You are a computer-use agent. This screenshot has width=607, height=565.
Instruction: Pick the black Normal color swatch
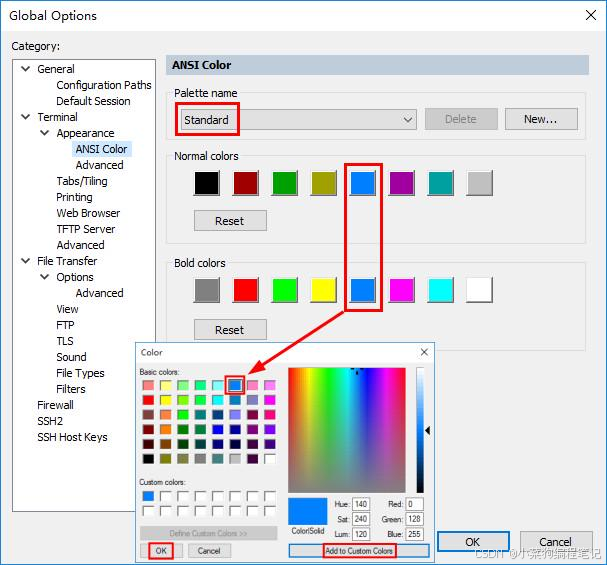click(207, 183)
